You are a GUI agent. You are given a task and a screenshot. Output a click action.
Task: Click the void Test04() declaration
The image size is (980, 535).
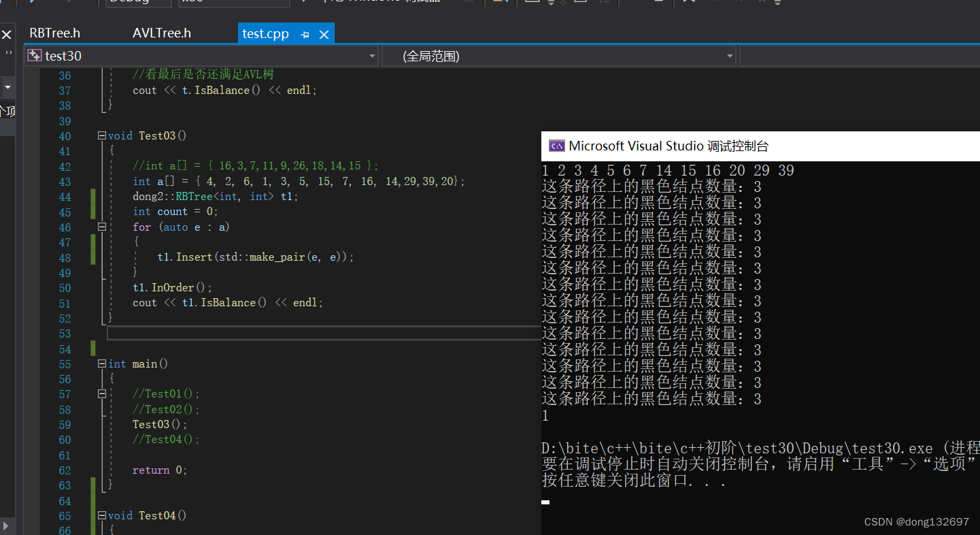(147, 515)
